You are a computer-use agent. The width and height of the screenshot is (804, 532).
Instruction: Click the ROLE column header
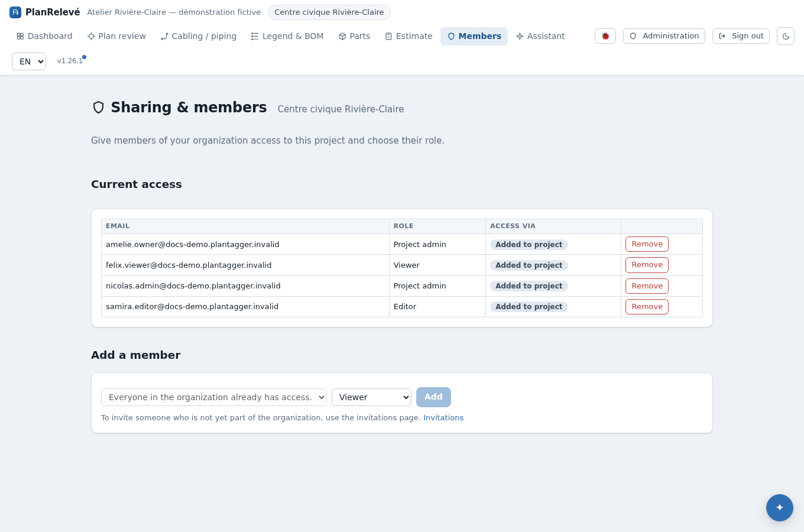437,226
